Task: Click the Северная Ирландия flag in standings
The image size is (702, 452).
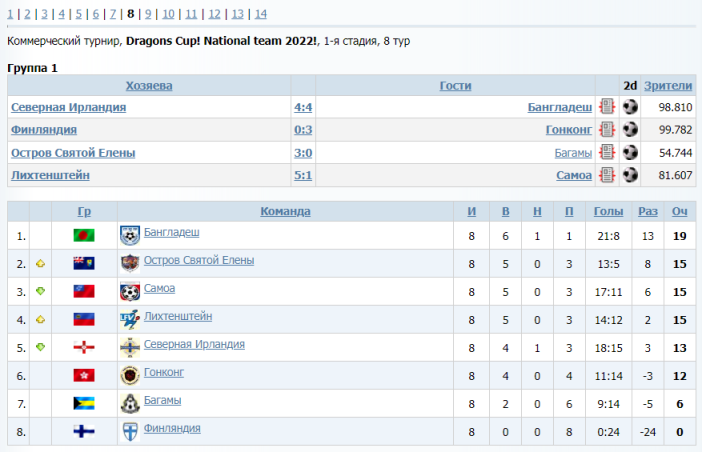Action: [84, 347]
